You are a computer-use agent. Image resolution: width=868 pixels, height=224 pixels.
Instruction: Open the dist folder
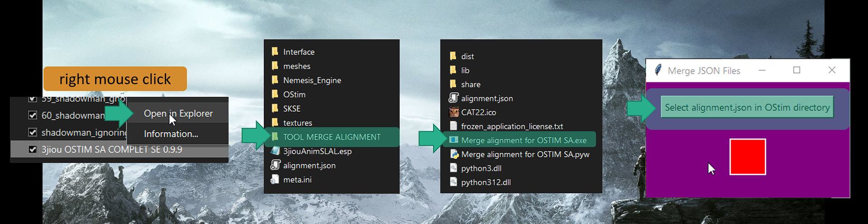[467, 57]
